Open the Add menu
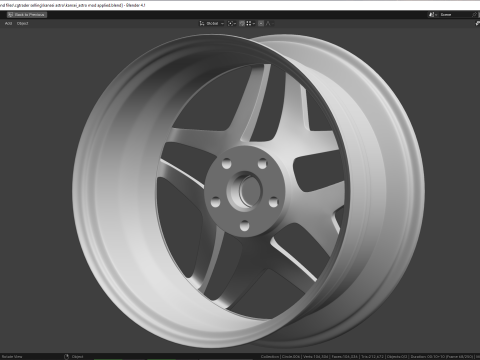The width and height of the screenshot is (480, 360). [x=9, y=23]
